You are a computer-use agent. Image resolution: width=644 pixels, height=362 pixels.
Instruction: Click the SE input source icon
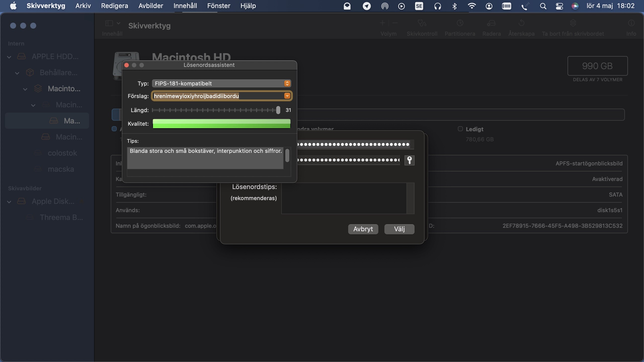point(419,6)
